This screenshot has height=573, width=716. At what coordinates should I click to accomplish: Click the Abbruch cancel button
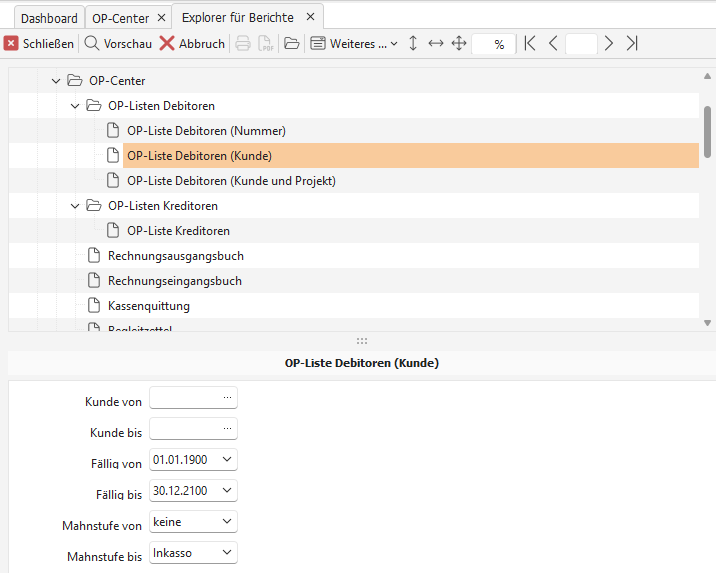(192, 43)
